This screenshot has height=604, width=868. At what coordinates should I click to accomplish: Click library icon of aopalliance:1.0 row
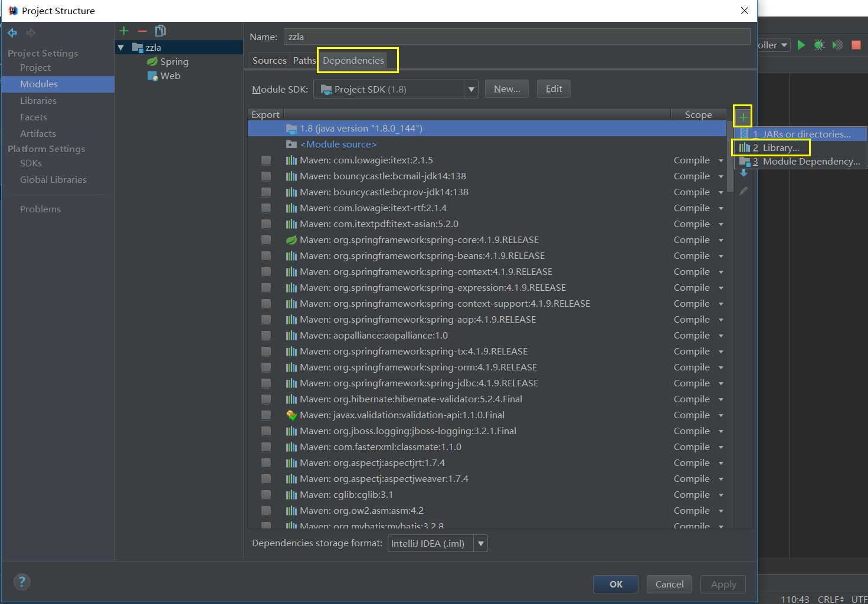point(291,335)
